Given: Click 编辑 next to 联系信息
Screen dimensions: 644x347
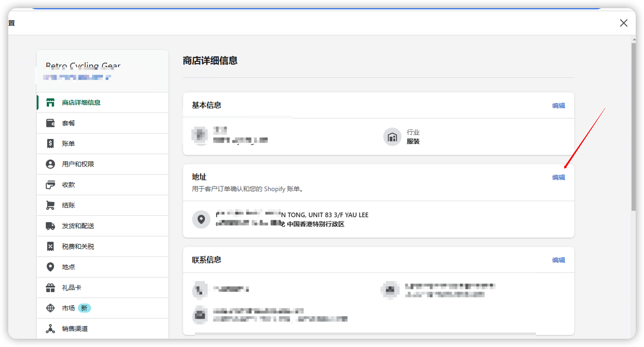Looking at the screenshot, I should [x=558, y=260].
